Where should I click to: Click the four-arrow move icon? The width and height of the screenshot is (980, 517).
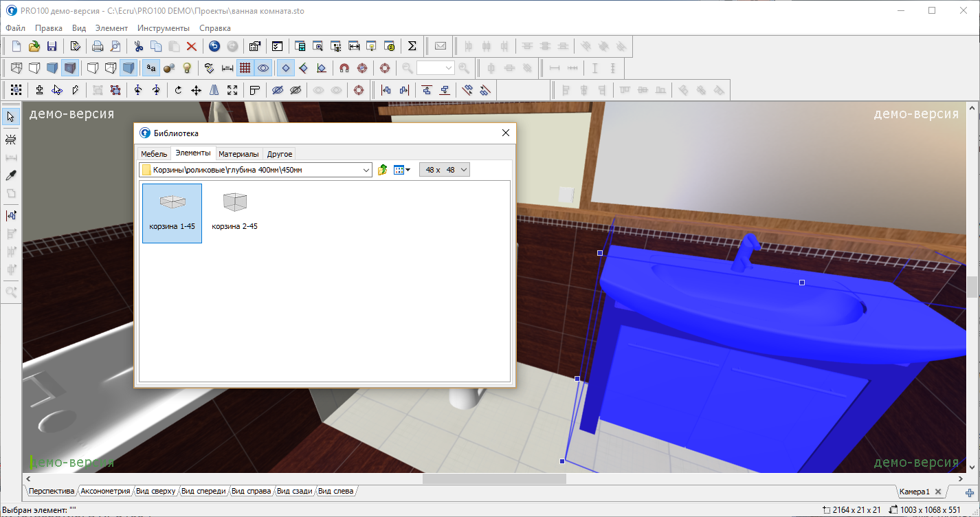(x=196, y=90)
